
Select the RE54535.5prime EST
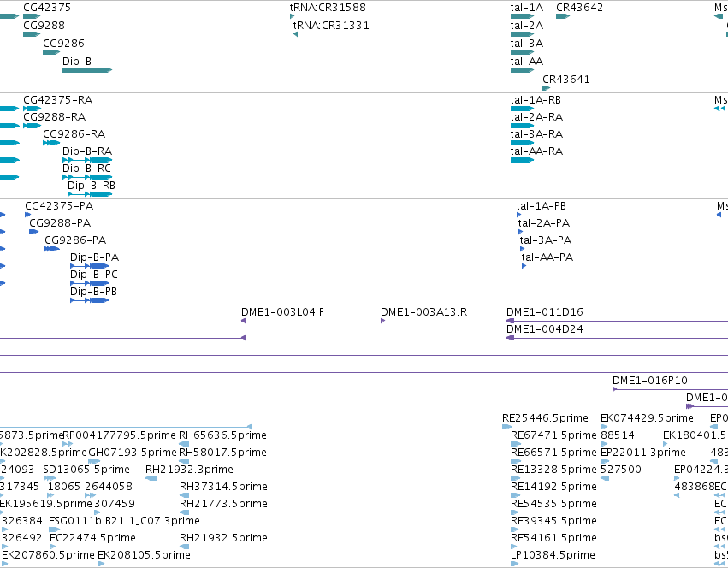click(516, 512)
